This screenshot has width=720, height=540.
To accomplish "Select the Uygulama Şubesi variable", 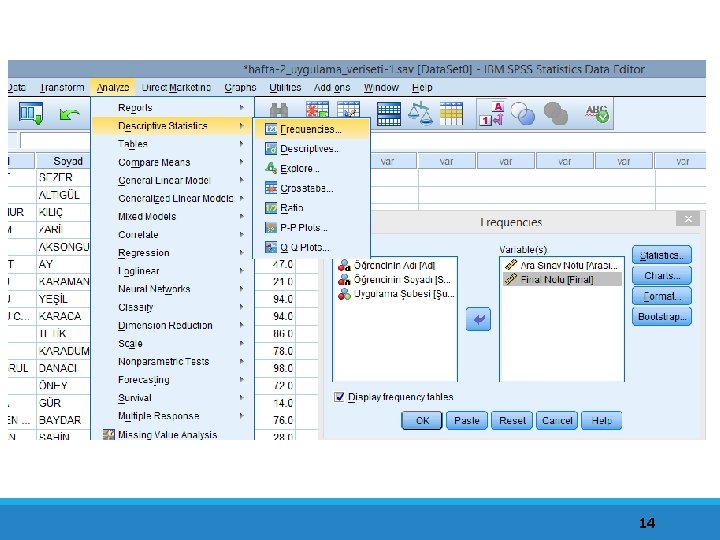I will click(x=396, y=294).
